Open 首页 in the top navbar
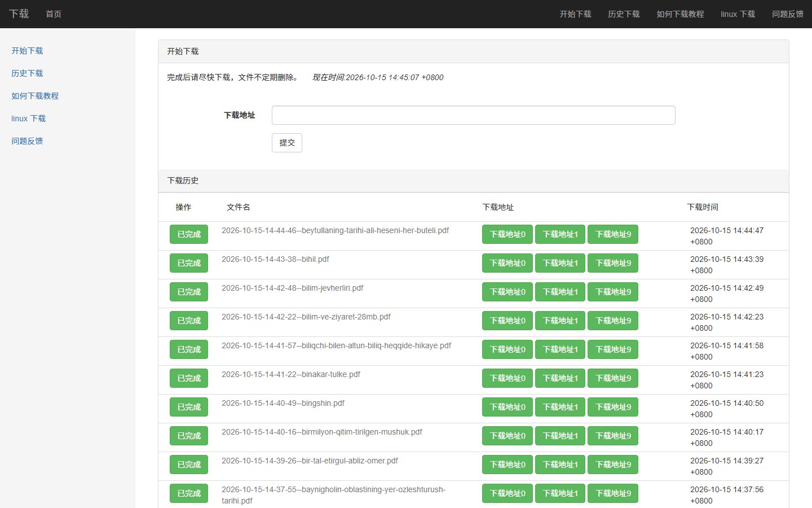This screenshot has height=508, width=812. (54, 14)
